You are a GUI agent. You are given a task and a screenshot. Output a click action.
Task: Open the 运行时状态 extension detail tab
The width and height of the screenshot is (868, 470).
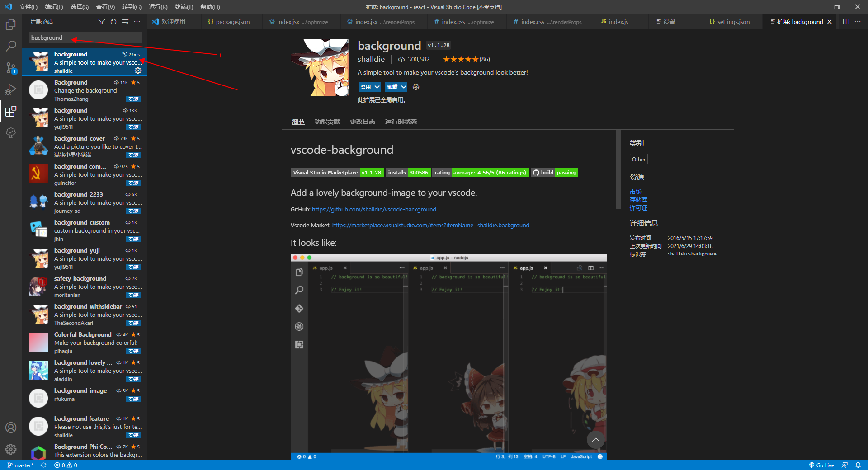pos(401,122)
